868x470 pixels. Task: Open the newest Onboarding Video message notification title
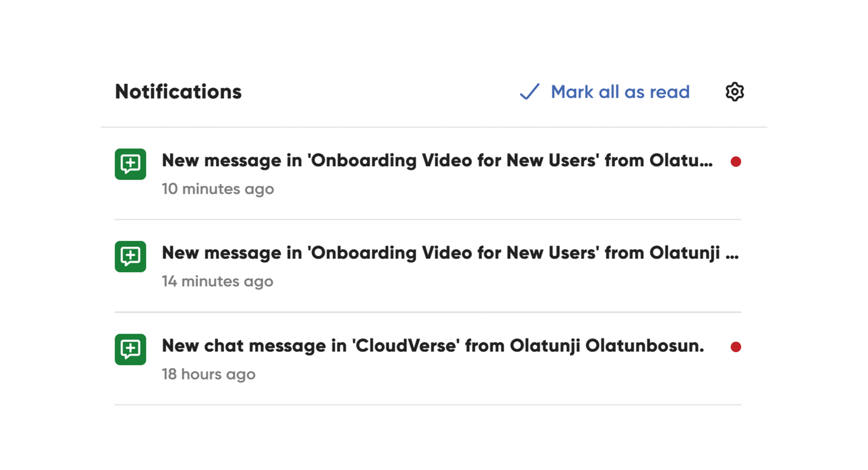point(437,160)
